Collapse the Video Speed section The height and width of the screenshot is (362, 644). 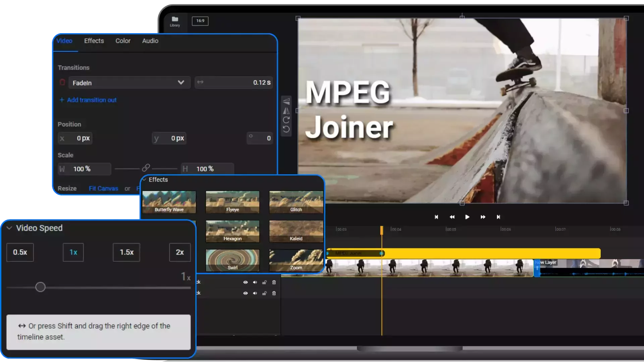pos(9,228)
